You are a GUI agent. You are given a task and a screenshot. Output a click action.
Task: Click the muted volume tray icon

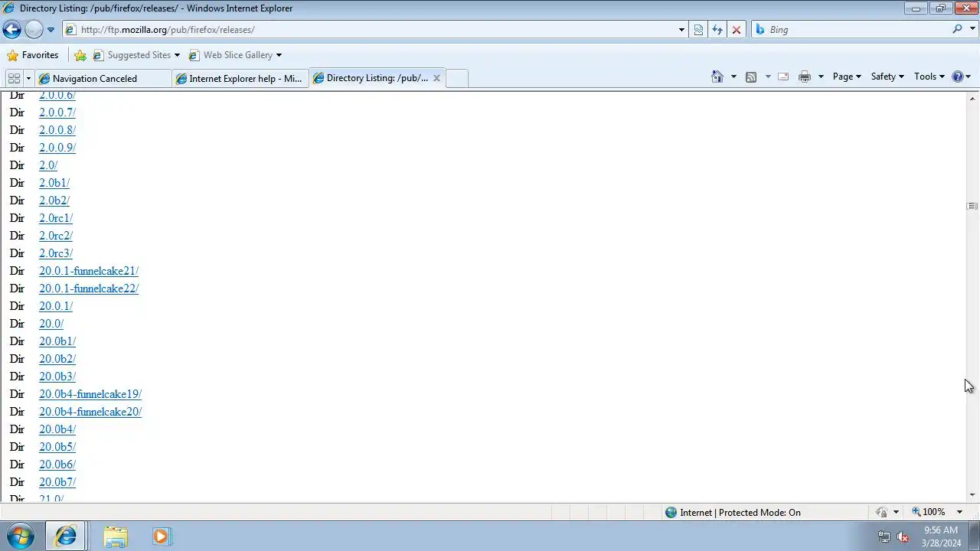click(x=903, y=536)
